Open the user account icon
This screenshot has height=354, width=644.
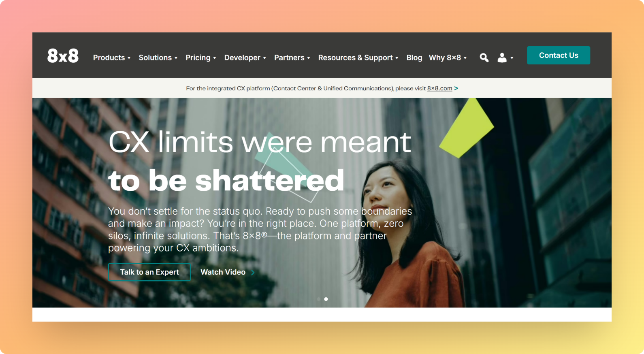[502, 58]
